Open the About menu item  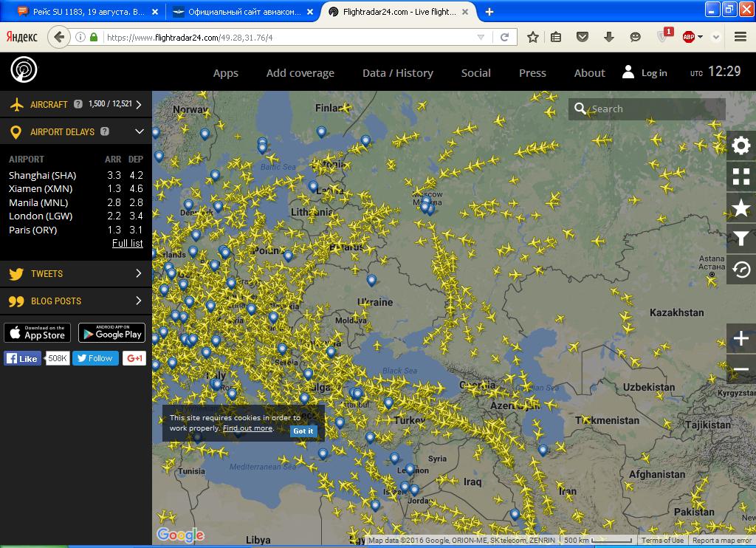point(589,73)
